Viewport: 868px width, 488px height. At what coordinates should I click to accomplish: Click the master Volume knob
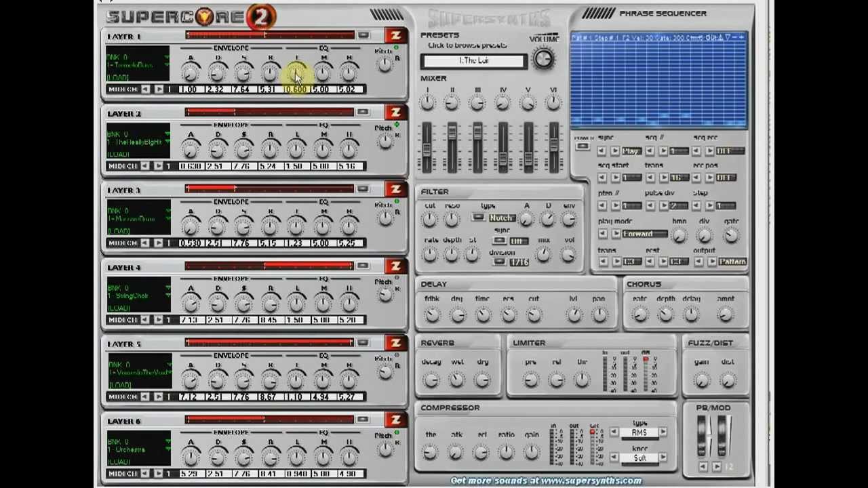click(543, 60)
